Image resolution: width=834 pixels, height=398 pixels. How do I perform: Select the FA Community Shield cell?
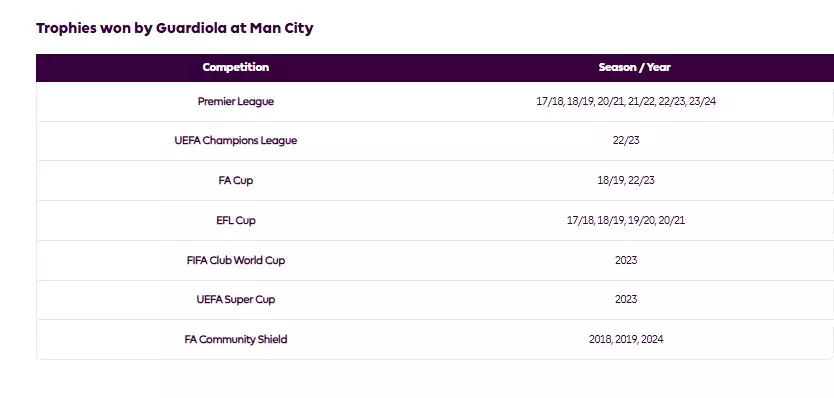(x=236, y=339)
